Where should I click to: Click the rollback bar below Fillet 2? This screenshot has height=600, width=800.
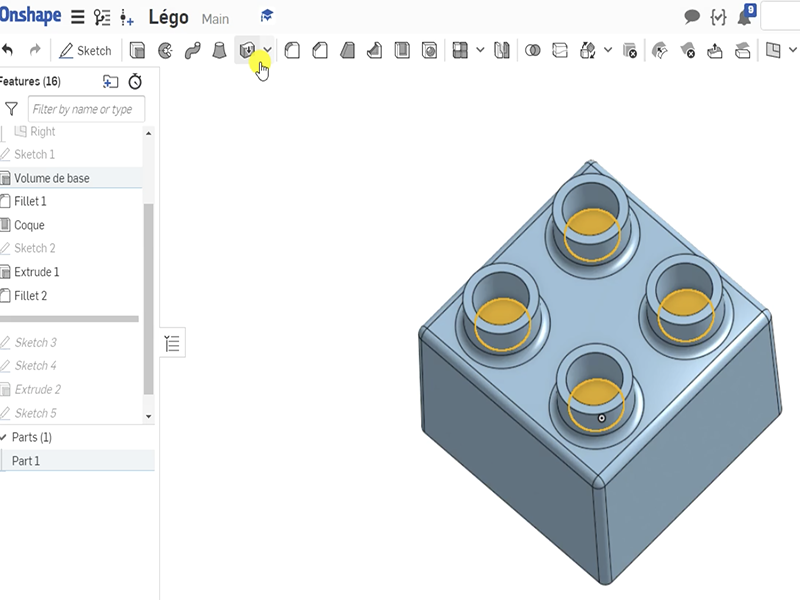(69, 319)
